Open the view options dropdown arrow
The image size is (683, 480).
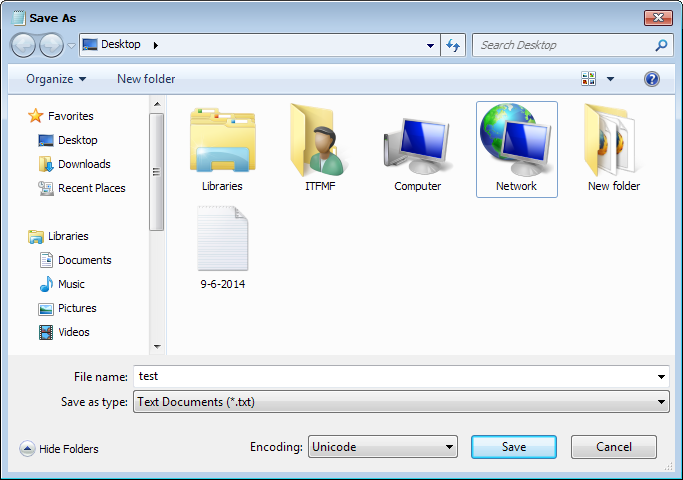pos(610,79)
